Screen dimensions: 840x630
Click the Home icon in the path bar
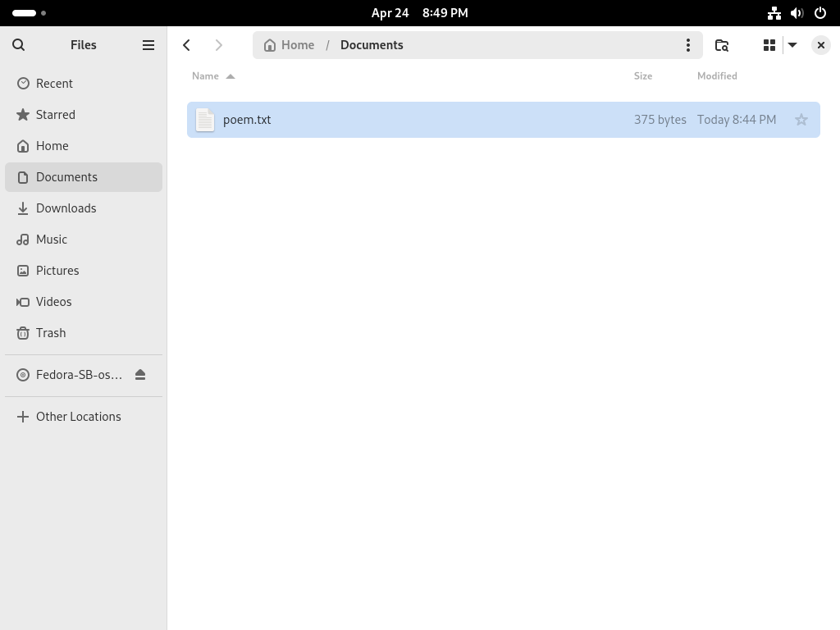[269, 45]
